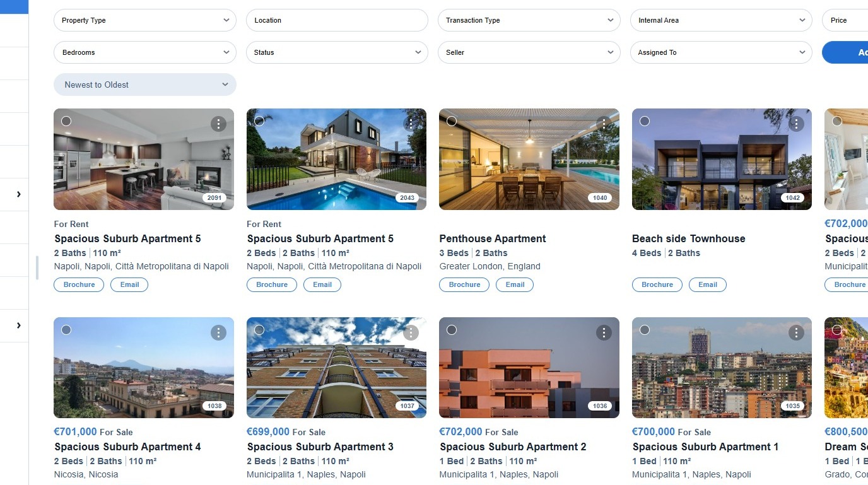This screenshot has height=485, width=868.
Task: Open three-dot menu on listing 2043
Action: coord(411,124)
